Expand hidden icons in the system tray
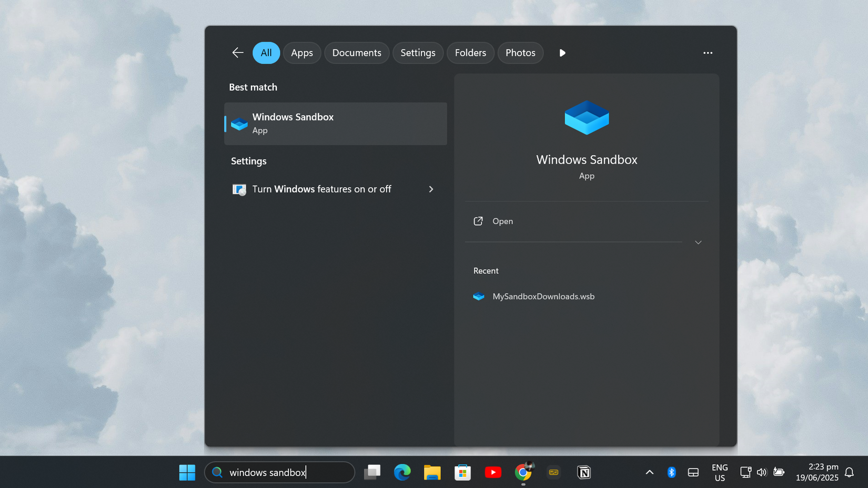The height and width of the screenshot is (488, 868). click(650, 472)
